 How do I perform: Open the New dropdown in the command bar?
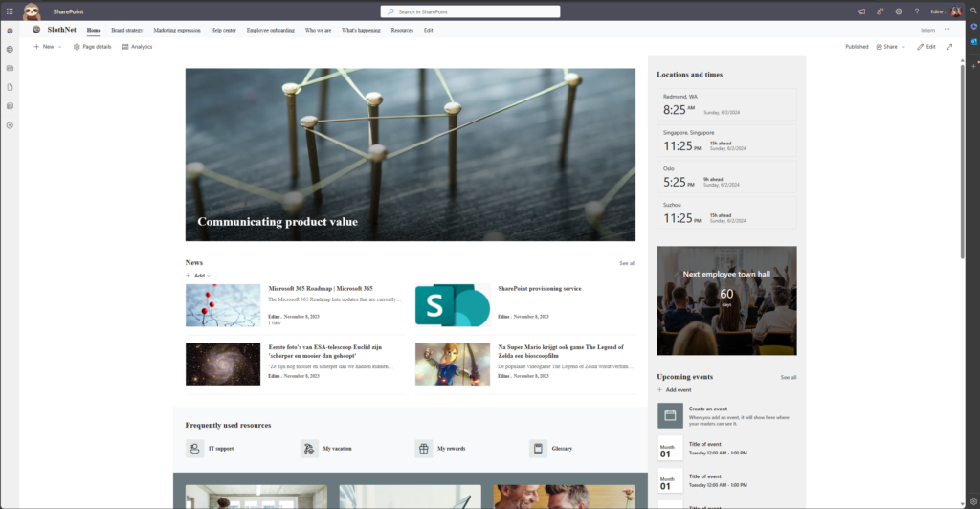pos(48,47)
